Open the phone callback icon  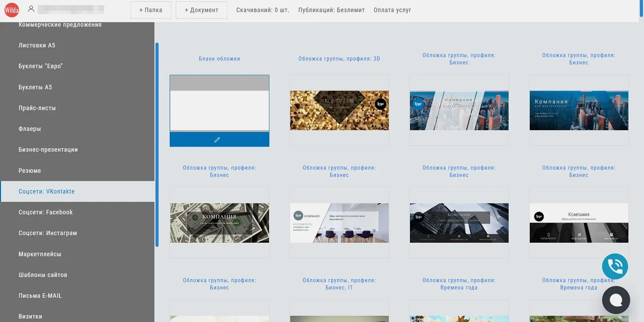(x=615, y=266)
